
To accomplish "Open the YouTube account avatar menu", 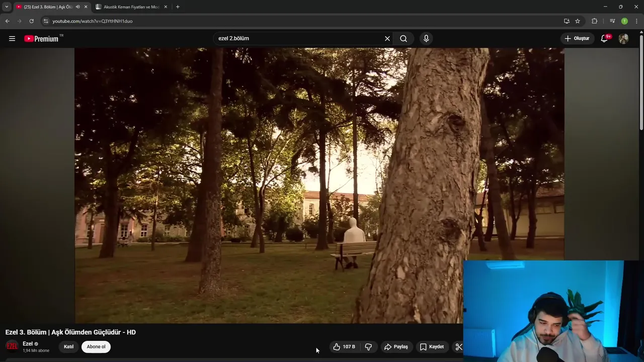I will point(623,39).
